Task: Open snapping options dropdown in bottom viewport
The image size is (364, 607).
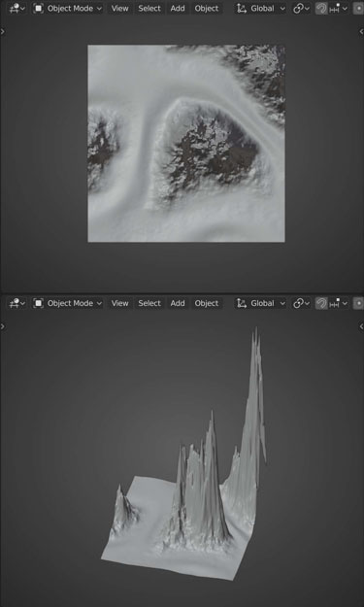Action: [x=338, y=303]
